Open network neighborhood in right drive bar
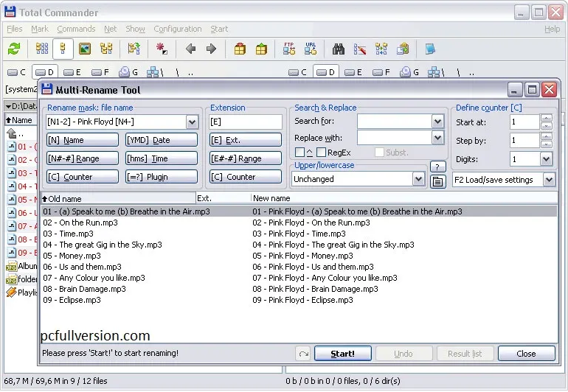 coord(437,72)
